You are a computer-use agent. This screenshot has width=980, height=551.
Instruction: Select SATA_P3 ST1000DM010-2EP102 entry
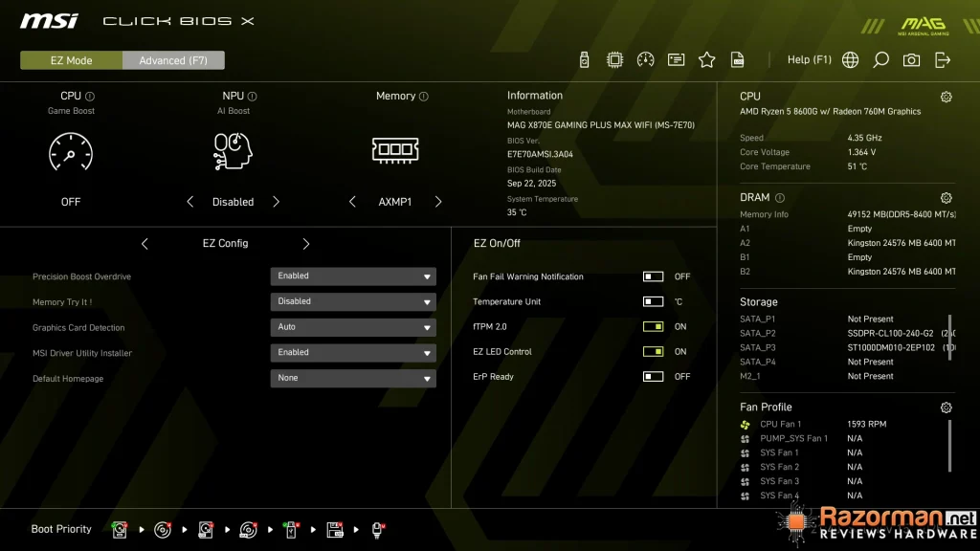[848, 348]
